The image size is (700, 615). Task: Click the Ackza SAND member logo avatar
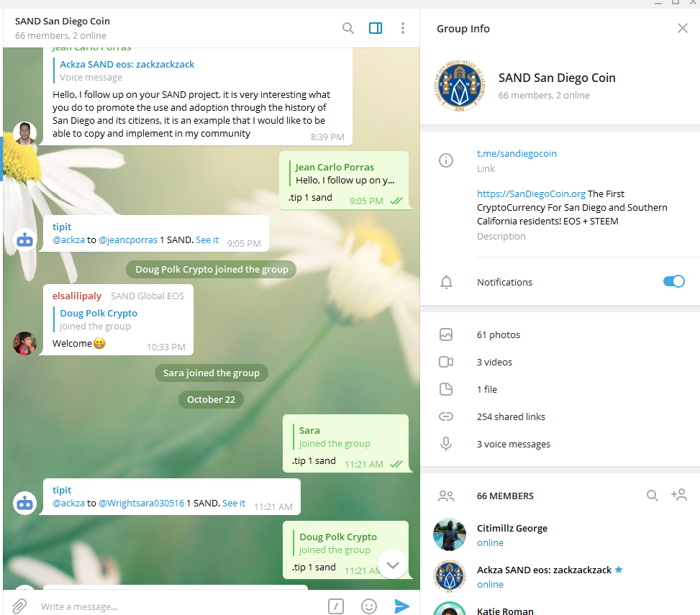click(x=450, y=577)
